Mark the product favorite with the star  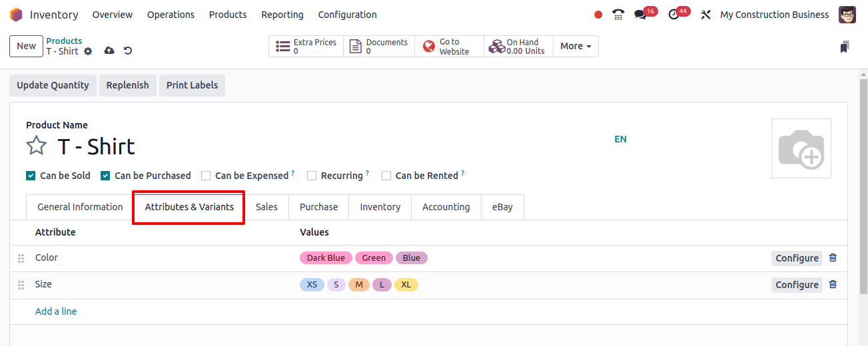tap(36, 146)
